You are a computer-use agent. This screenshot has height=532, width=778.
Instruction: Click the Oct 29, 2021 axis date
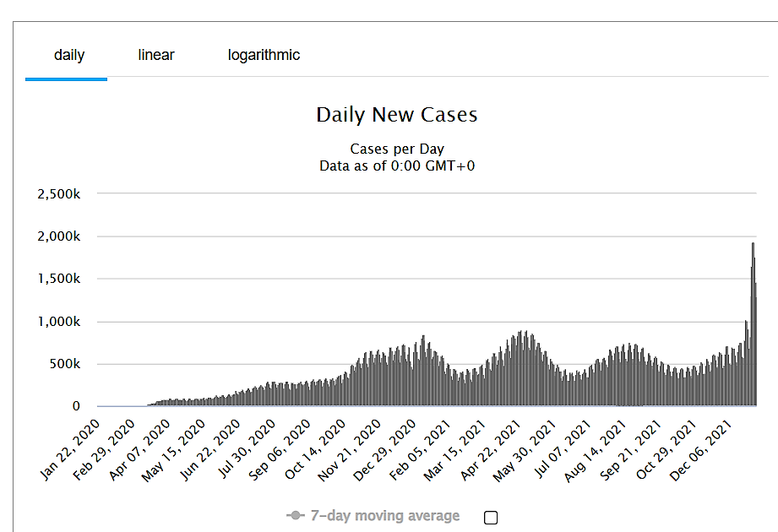pos(666,450)
